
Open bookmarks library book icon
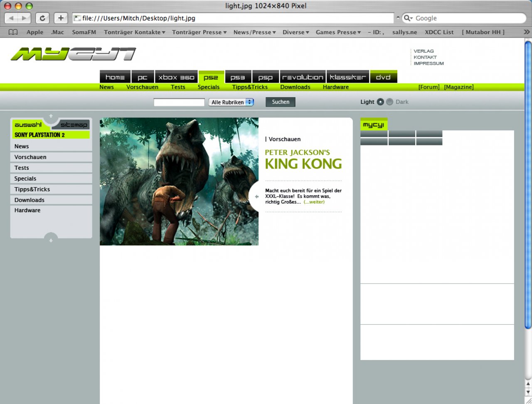tap(13, 32)
